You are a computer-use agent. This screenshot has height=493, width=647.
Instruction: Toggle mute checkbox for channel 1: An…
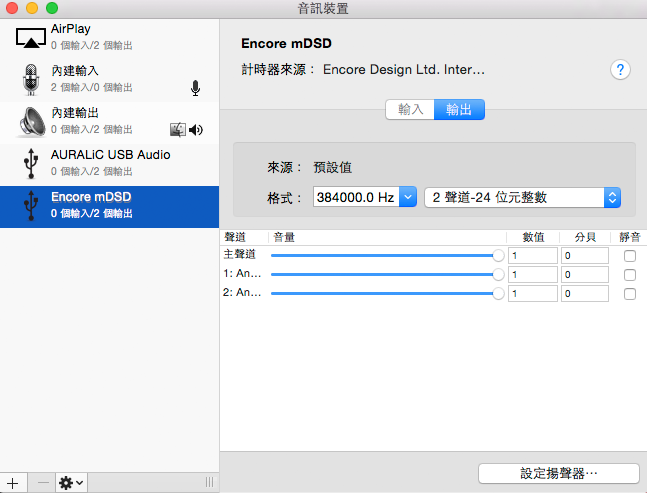(x=630, y=275)
